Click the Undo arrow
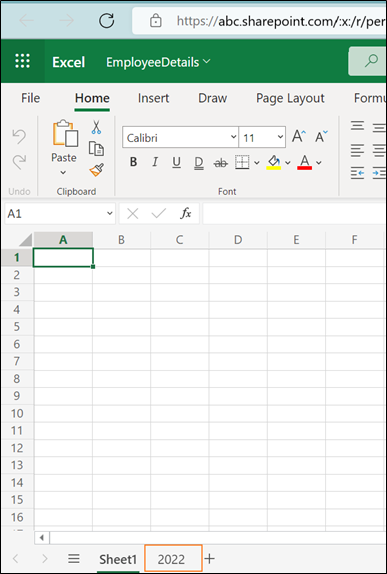387x574 pixels. coord(19,136)
